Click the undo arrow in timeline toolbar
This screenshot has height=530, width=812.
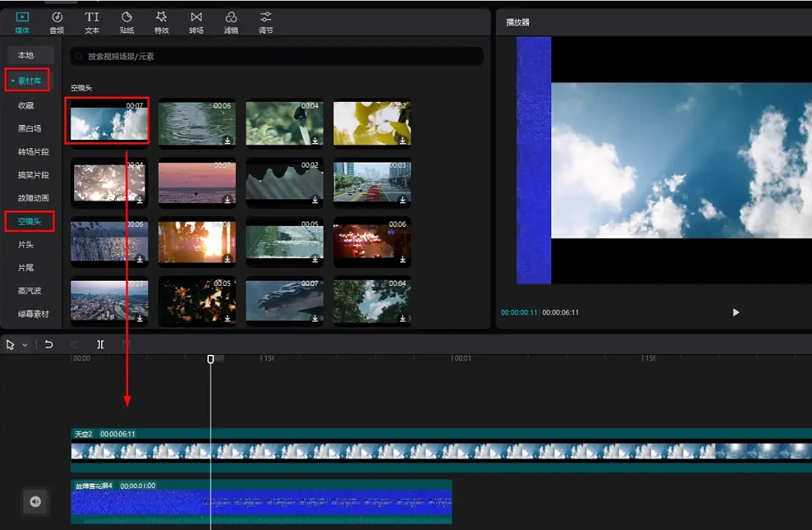pos(49,344)
